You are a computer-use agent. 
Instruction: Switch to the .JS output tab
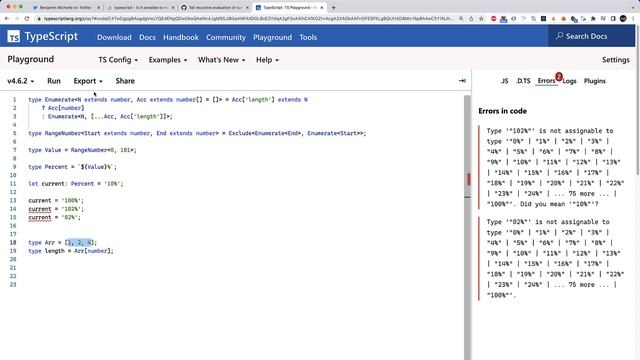[504, 81]
